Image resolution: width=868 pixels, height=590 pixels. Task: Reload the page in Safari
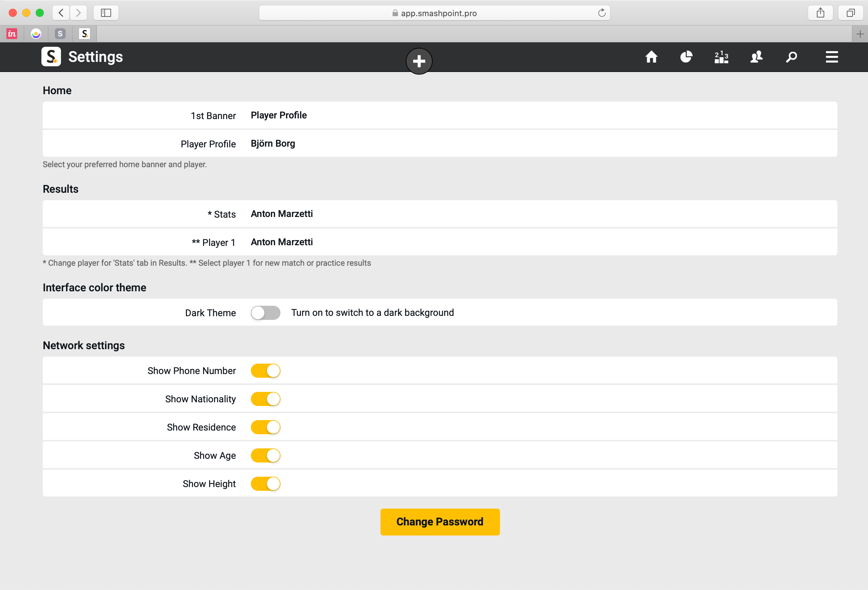click(x=601, y=13)
